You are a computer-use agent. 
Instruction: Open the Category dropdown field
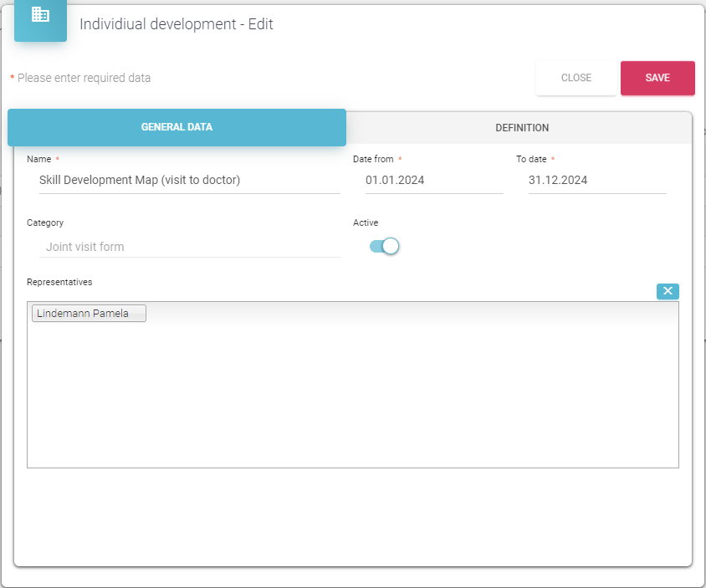(x=189, y=247)
